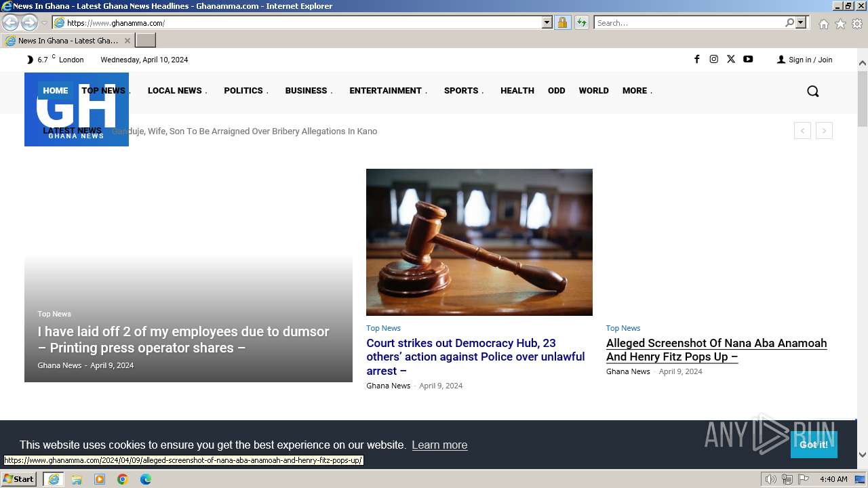Open the YouTube social icon
Image resolution: width=868 pixels, height=488 pixels.
(748, 59)
